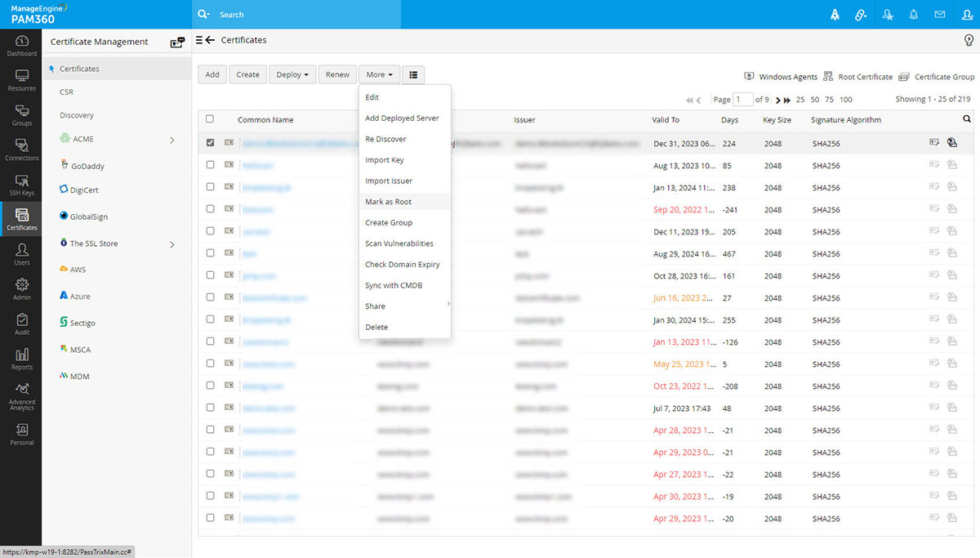The width and height of the screenshot is (980, 558).
Task: Open the mail envelope icon in header
Action: coord(940,15)
